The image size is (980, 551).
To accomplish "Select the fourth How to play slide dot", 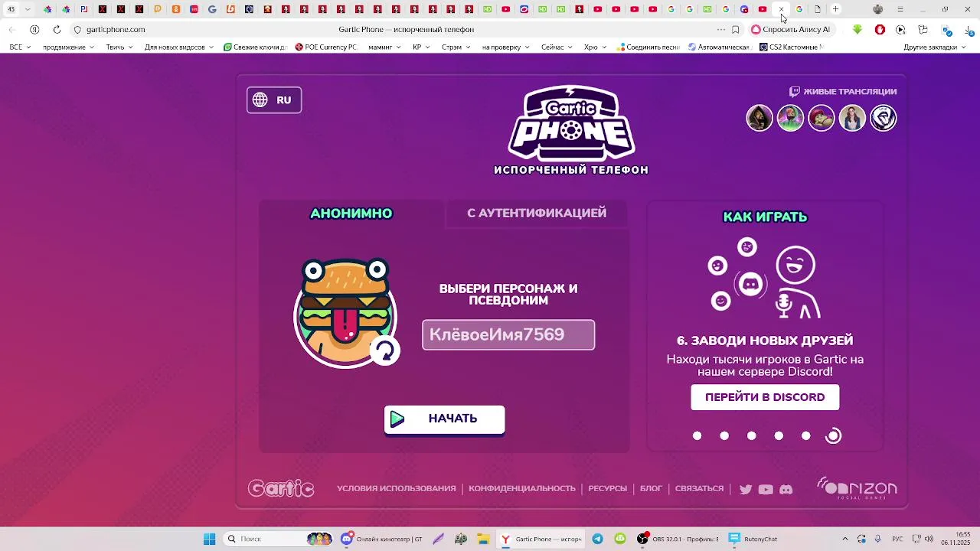I will 779,436.
